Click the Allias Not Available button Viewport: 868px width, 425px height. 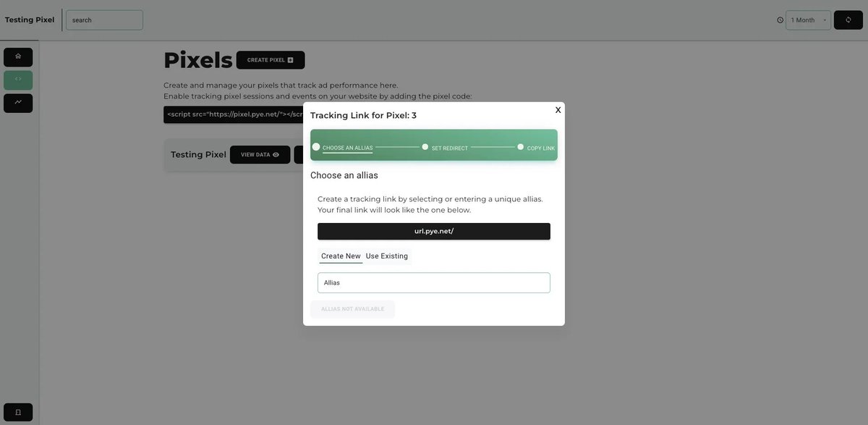coord(353,309)
